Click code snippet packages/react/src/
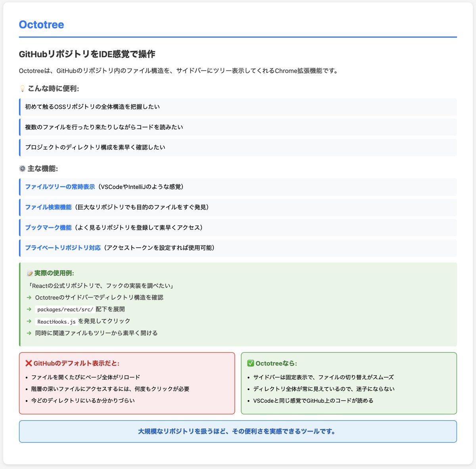The width and height of the screenshot is (476, 469). point(65,309)
